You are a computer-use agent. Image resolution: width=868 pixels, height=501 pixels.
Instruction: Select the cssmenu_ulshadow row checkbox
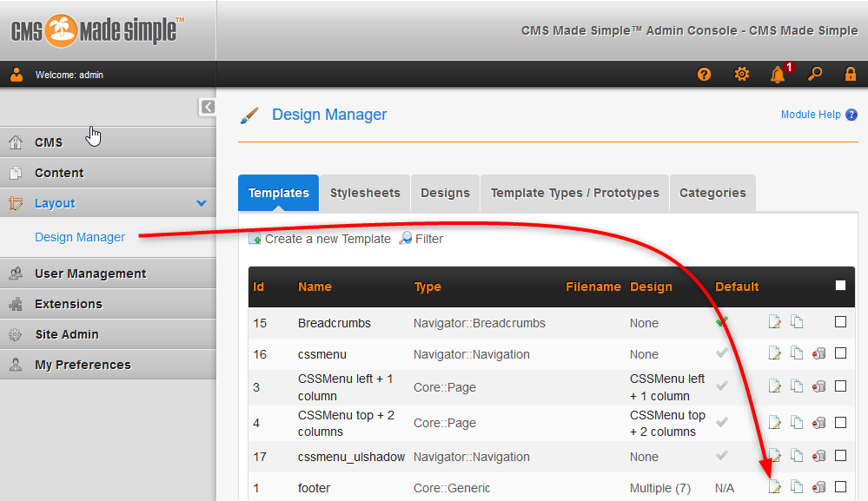840,456
